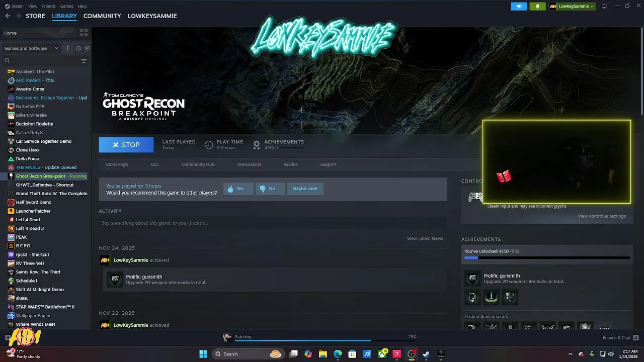The width and height of the screenshot is (644, 362).
Task: Open the Guides link
Action: (290, 164)
